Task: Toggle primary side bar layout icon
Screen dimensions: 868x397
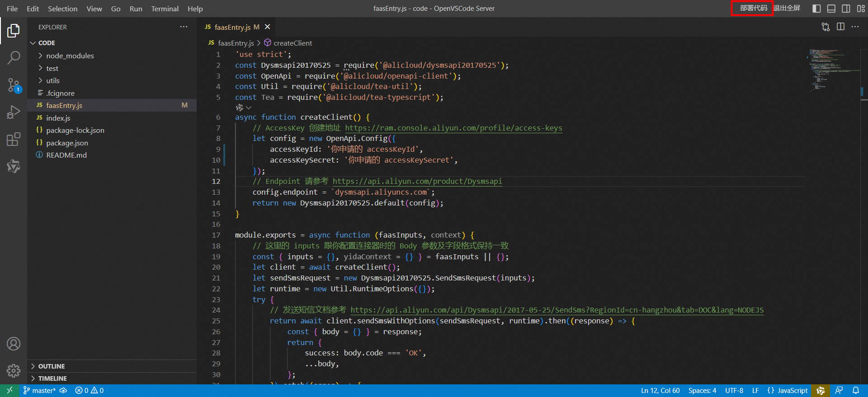Action: click(x=816, y=8)
